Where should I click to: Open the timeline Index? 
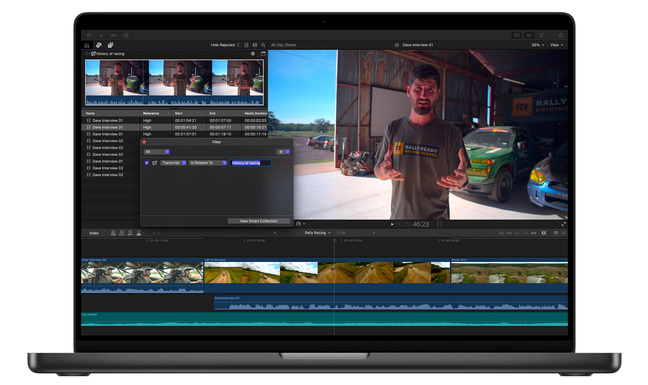pos(94,233)
